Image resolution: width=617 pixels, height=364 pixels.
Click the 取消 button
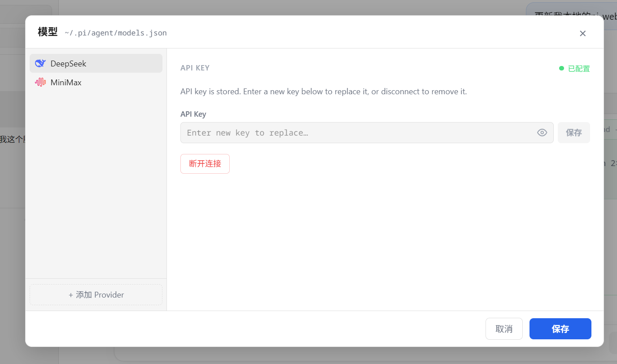504,329
